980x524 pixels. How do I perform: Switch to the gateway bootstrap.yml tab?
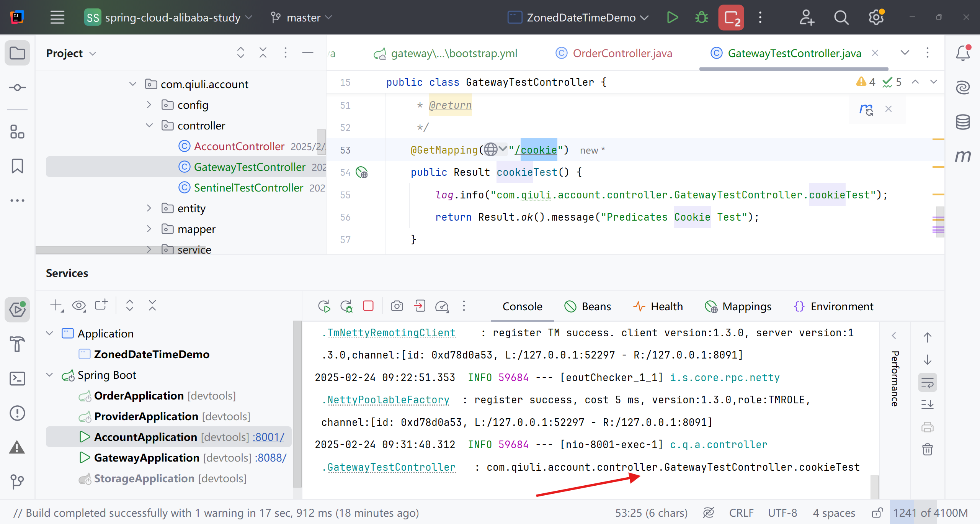[446, 53]
